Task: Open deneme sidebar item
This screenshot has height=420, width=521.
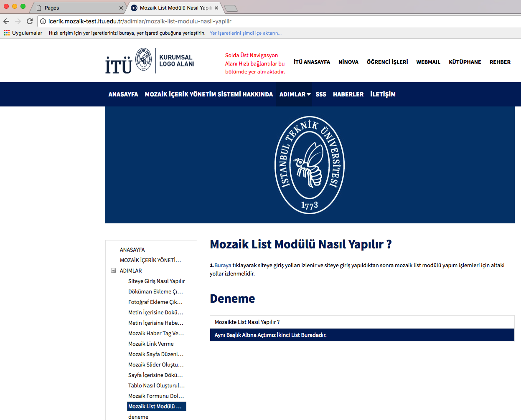Action: (x=138, y=417)
